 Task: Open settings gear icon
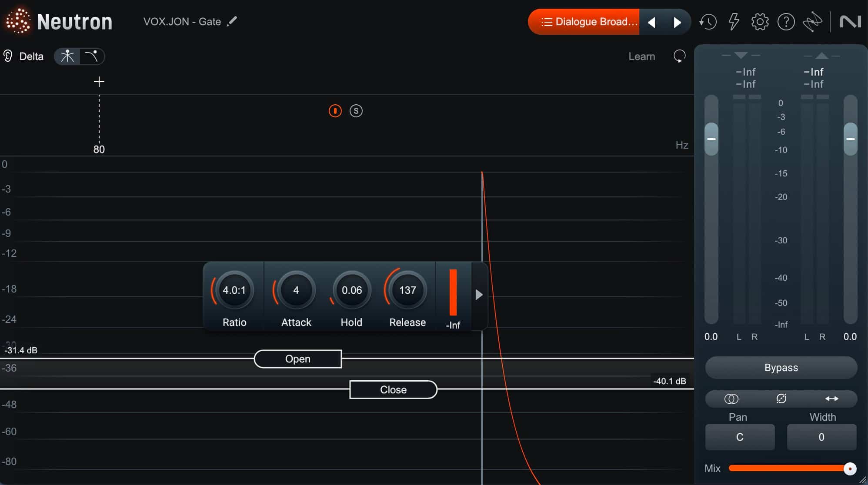(760, 22)
